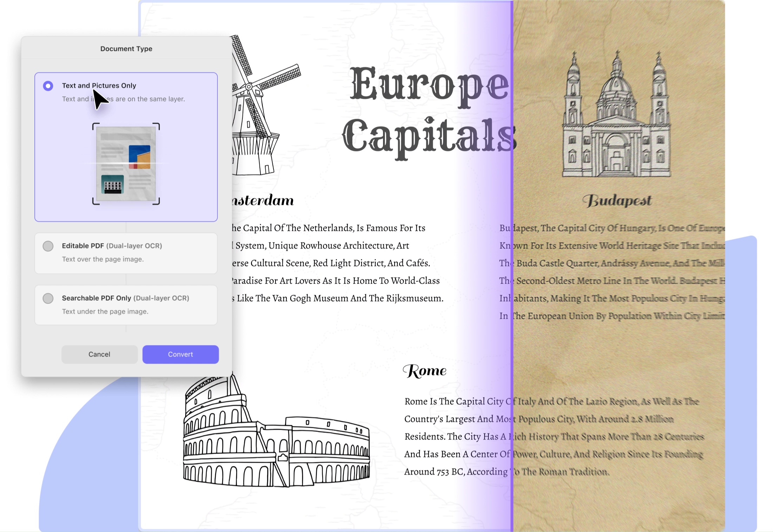Click the Rome description paragraph
Image resolution: width=773 pixels, height=532 pixels.
[x=457, y=436]
